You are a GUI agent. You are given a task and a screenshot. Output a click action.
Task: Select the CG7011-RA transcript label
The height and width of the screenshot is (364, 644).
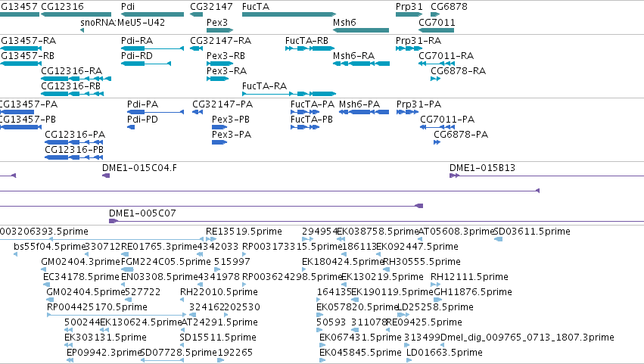pos(446,55)
